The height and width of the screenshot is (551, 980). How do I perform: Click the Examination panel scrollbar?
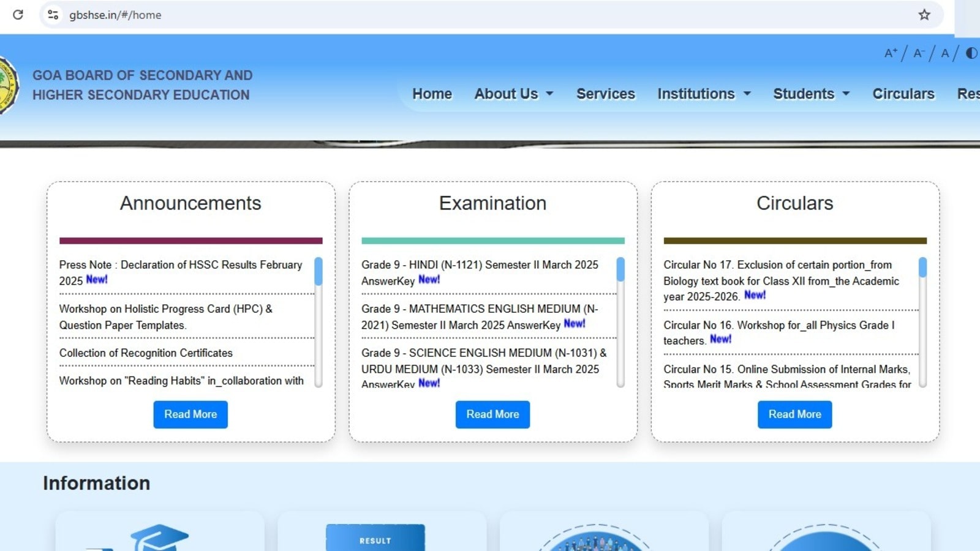pos(620,322)
